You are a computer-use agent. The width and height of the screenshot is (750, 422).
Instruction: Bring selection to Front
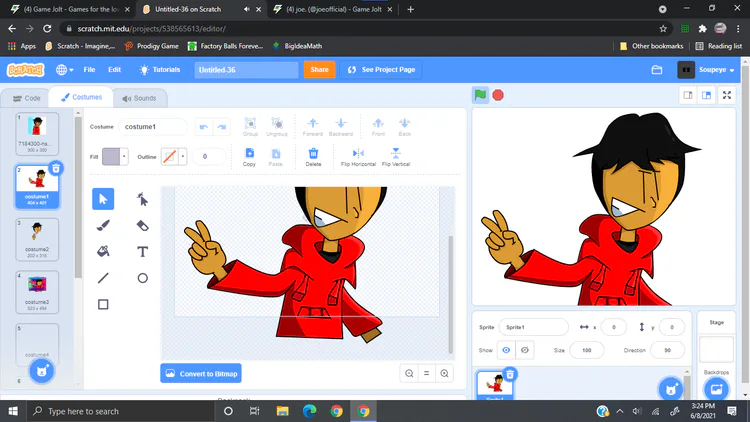coord(378,127)
